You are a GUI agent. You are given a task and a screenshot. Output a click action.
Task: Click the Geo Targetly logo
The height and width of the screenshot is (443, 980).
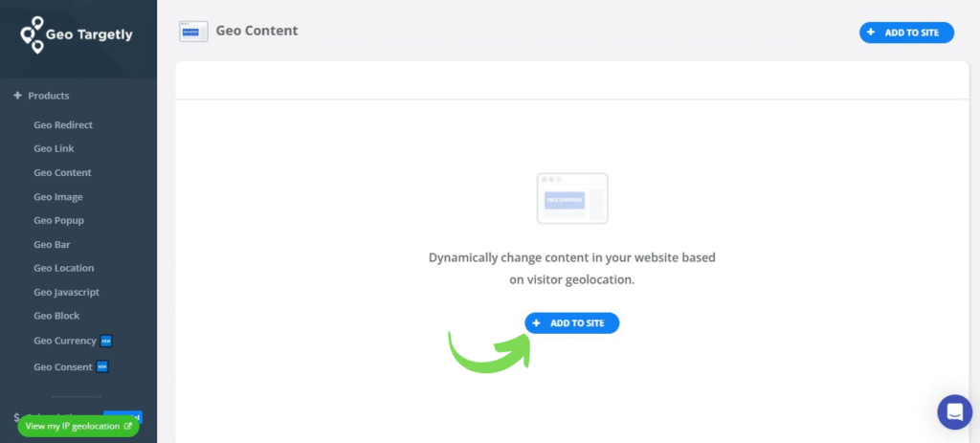click(77, 35)
